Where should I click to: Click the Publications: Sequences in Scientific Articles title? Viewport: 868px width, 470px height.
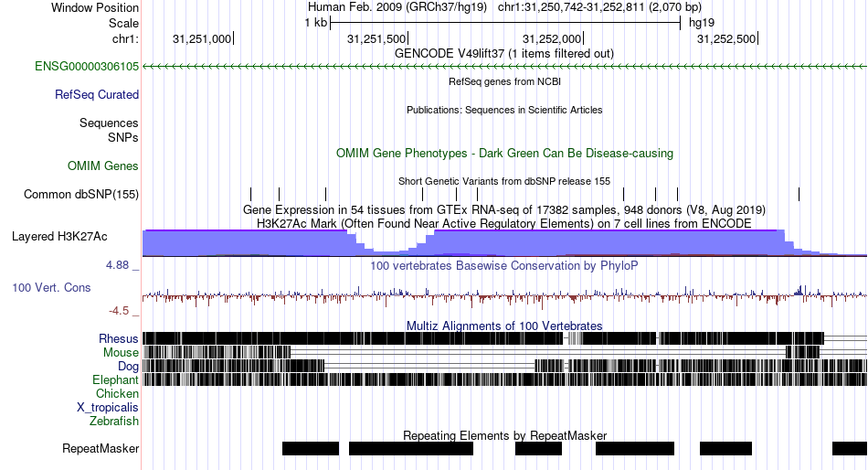(x=504, y=110)
